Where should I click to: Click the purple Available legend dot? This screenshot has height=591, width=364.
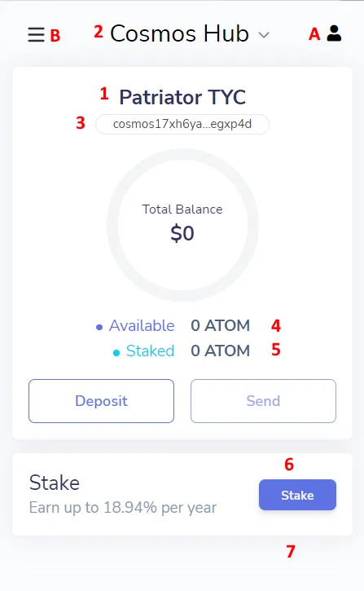point(99,327)
